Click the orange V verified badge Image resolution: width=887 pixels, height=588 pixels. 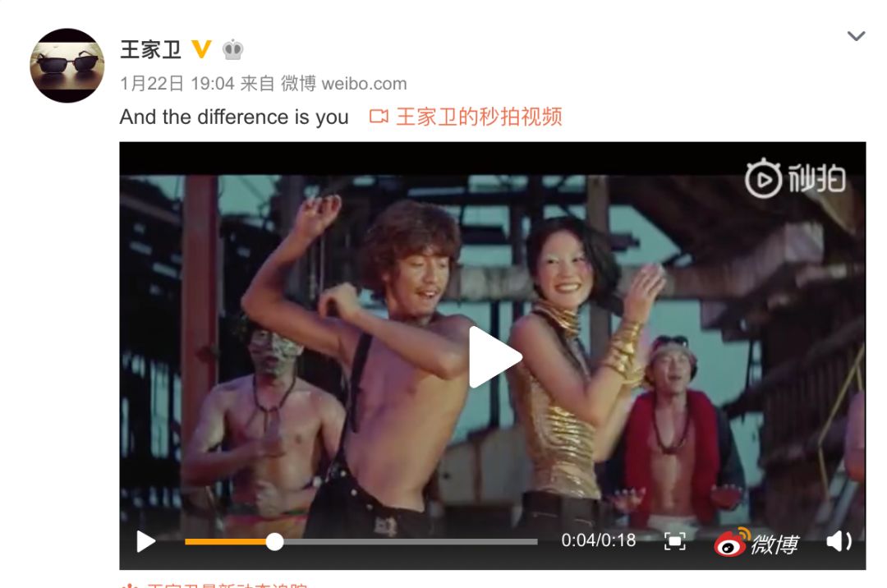coord(201,49)
